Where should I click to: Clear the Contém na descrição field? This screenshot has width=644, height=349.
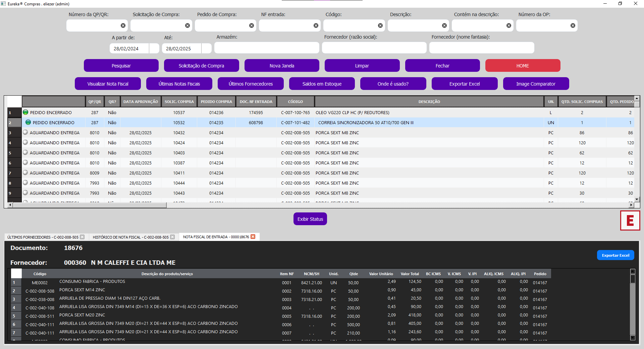tap(509, 26)
